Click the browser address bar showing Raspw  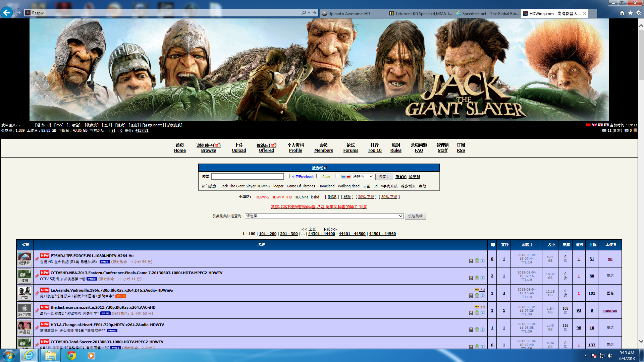click(x=164, y=13)
